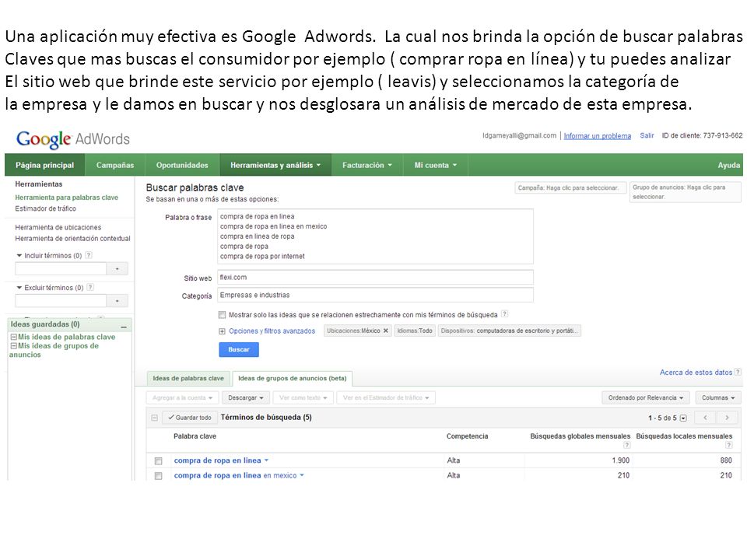
Task: Go to Página principal tab
Action: click(x=45, y=165)
